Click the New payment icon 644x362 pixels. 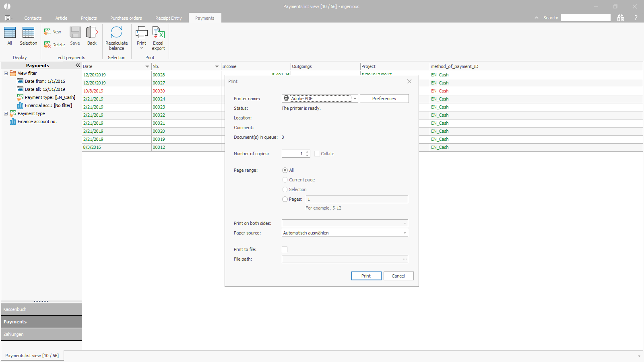47,32
